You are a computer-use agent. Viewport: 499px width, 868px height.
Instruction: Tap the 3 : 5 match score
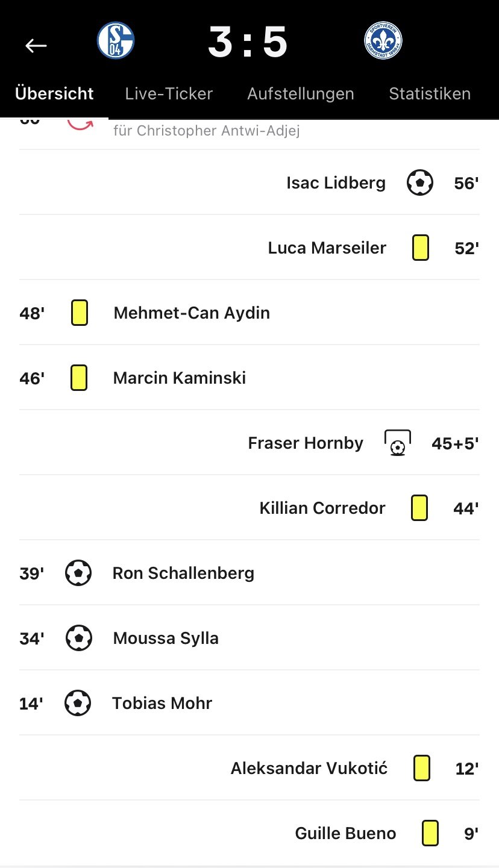point(248,42)
